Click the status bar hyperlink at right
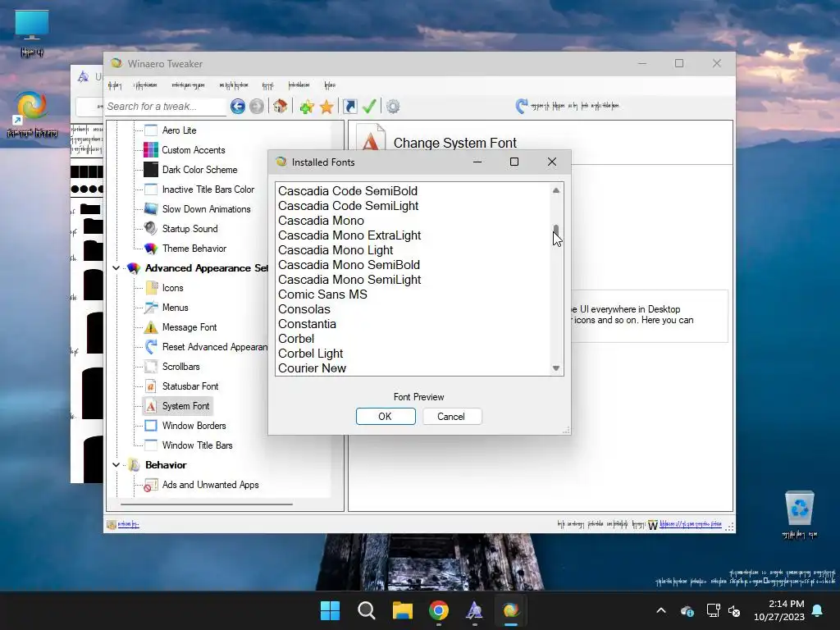The width and height of the screenshot is (840, 630). [690, 524]
